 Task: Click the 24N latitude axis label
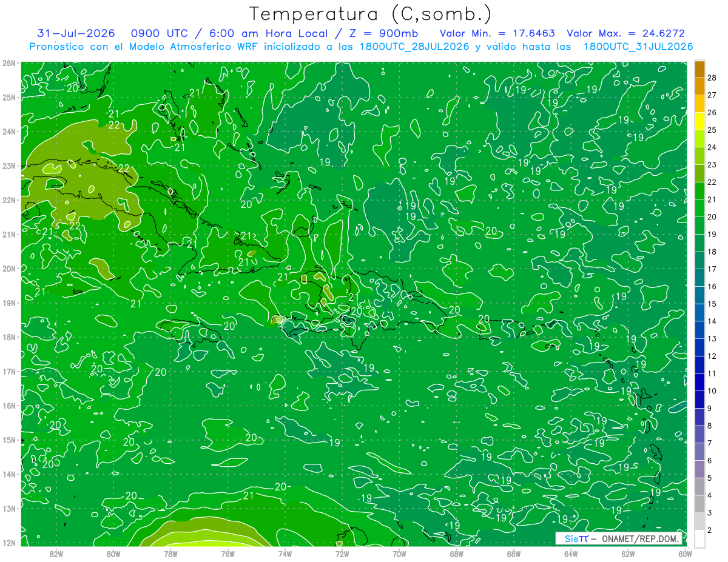8,132
